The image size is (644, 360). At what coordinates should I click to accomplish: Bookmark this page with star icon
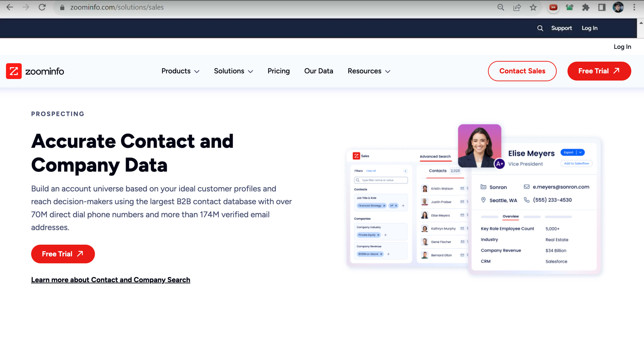pyautogui.click(x=533, y=7)
